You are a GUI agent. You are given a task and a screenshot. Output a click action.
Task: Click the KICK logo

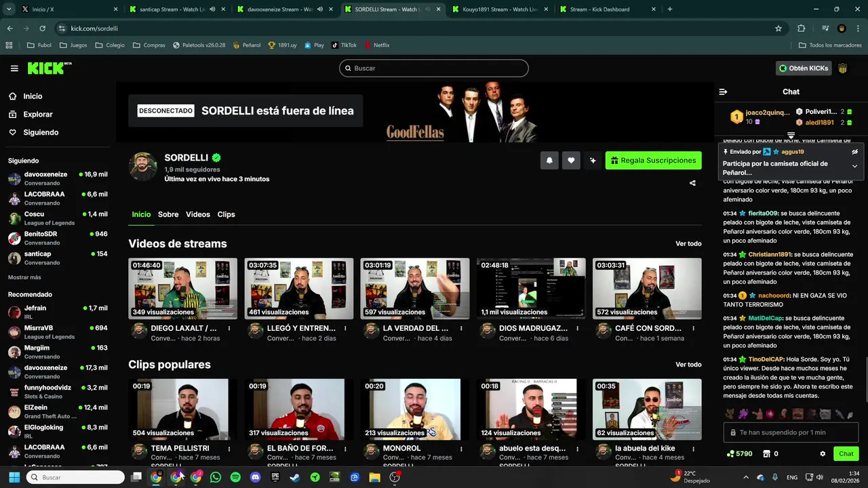[49, 68]
